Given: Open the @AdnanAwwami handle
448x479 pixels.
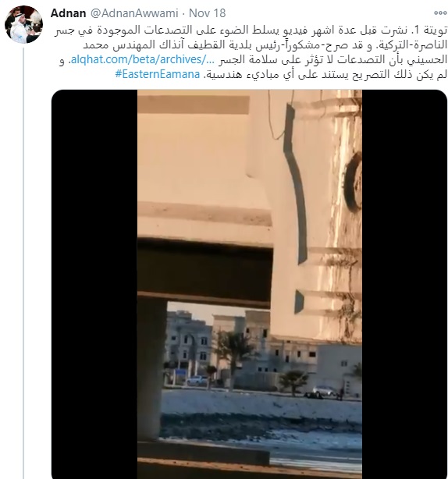Looking at the screenshot, I should pyautogui.click(x=134, y=13).
